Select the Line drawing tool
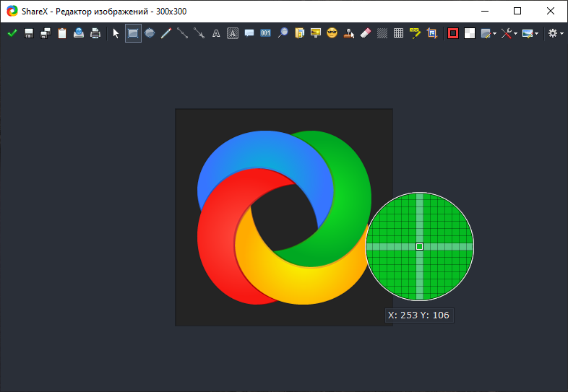Screen dimensions: 568x392 pos(182,33)
